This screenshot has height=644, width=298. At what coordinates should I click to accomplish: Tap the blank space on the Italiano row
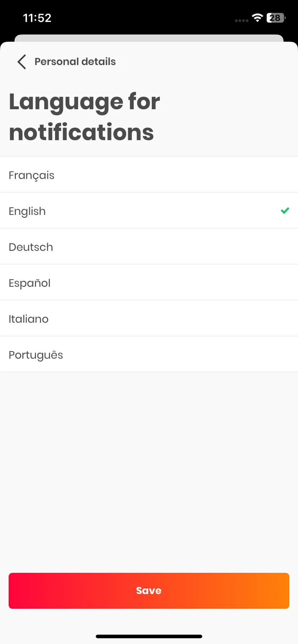[x=173, y=318]
